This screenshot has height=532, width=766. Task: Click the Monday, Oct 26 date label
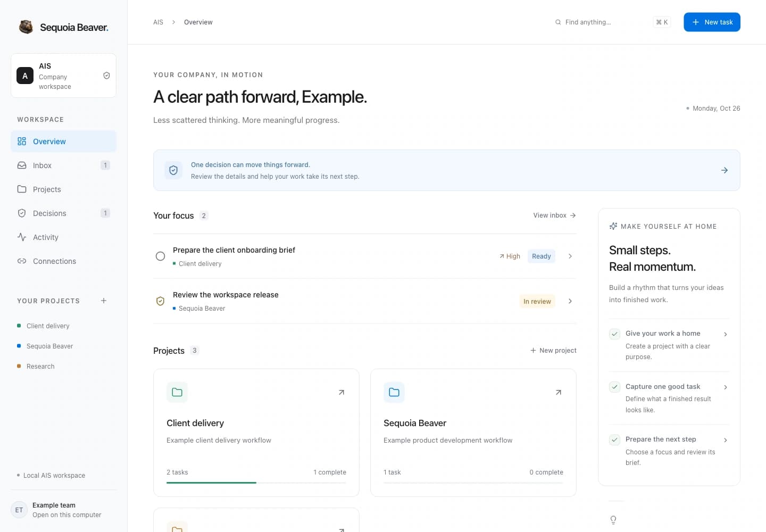click(713, 109)
